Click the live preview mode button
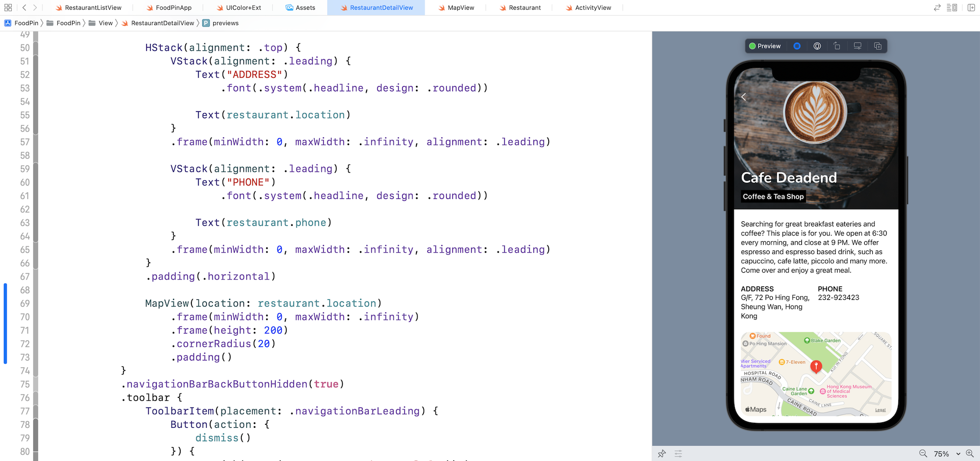Screen dimensions: 980x461 pyautogui.click(x=797, y=46)
